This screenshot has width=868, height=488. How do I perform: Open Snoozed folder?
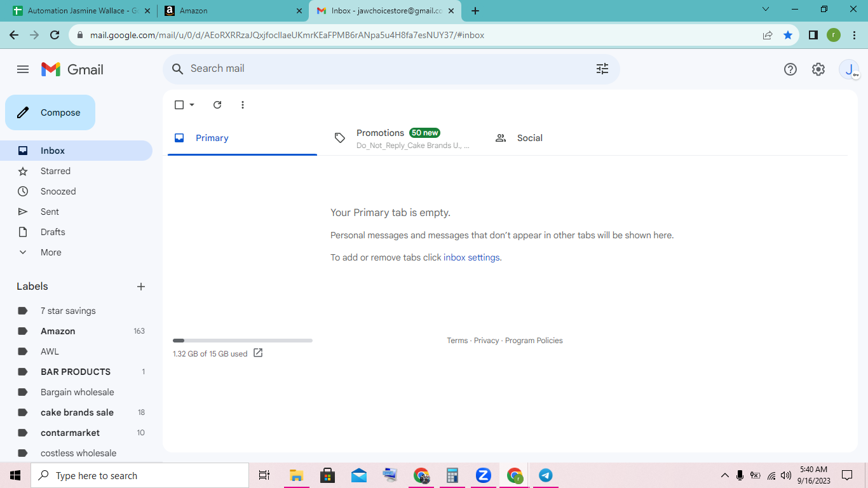[76, 191]
